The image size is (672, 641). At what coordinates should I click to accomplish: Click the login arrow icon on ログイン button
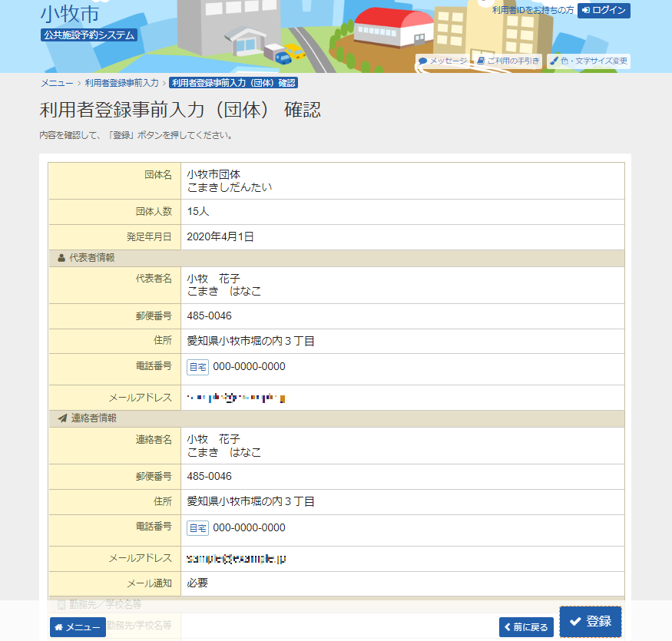click(584, 11)
